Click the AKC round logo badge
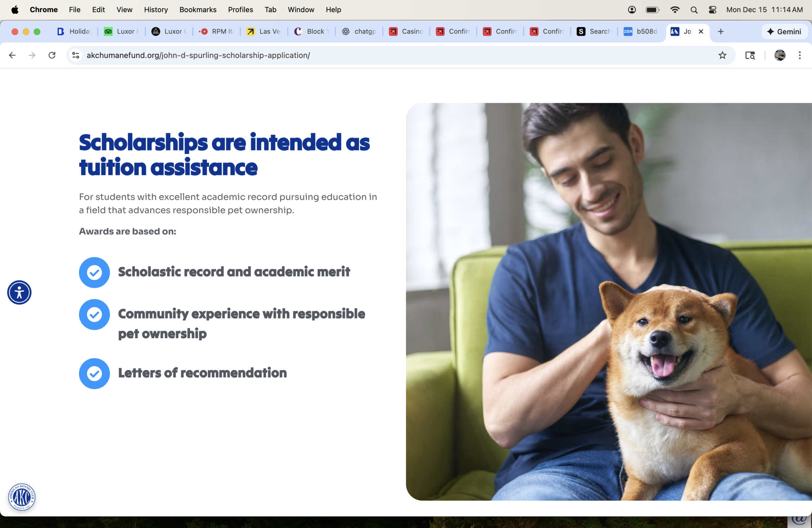The width and height of the screenshot is (812, 528). (x=22, y=497)
